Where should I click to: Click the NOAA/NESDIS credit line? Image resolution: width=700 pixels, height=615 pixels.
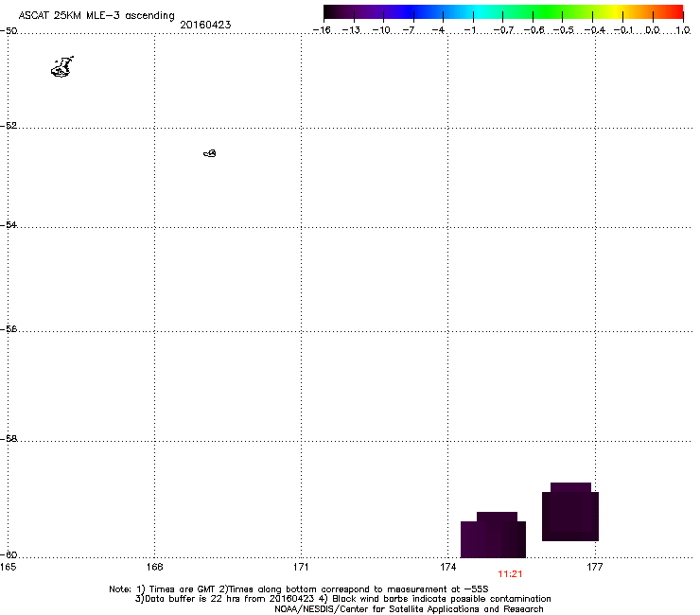tap(409, 609)
